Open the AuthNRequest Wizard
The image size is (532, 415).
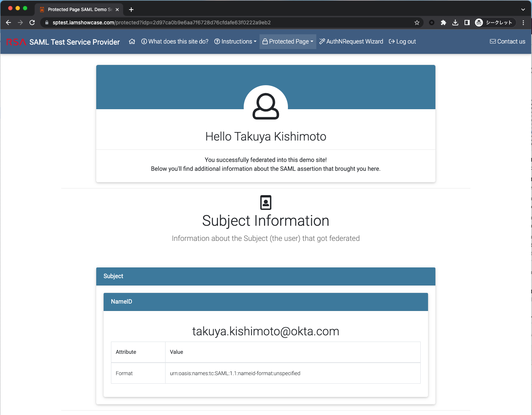(x=351, y=42)
